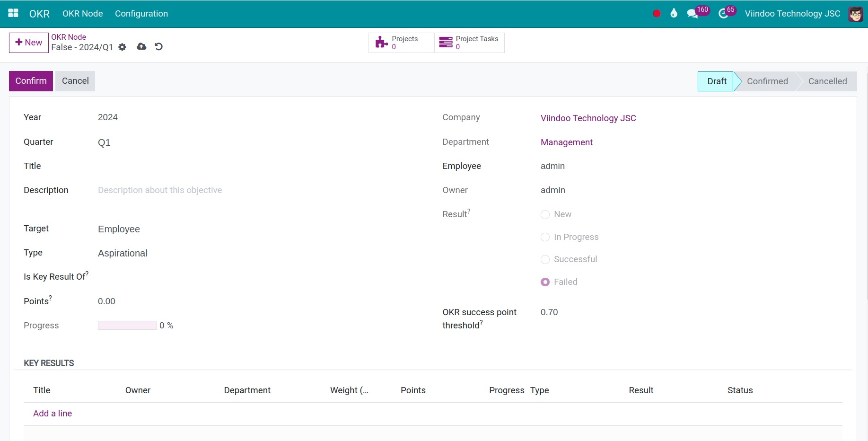Open Projects smart button
The width and height of the screenshot is (868, 441).
tap(401, 43)
